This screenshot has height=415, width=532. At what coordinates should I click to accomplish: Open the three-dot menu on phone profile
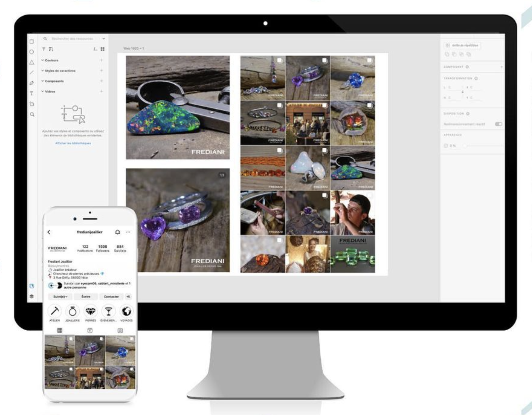pos(128,232)
